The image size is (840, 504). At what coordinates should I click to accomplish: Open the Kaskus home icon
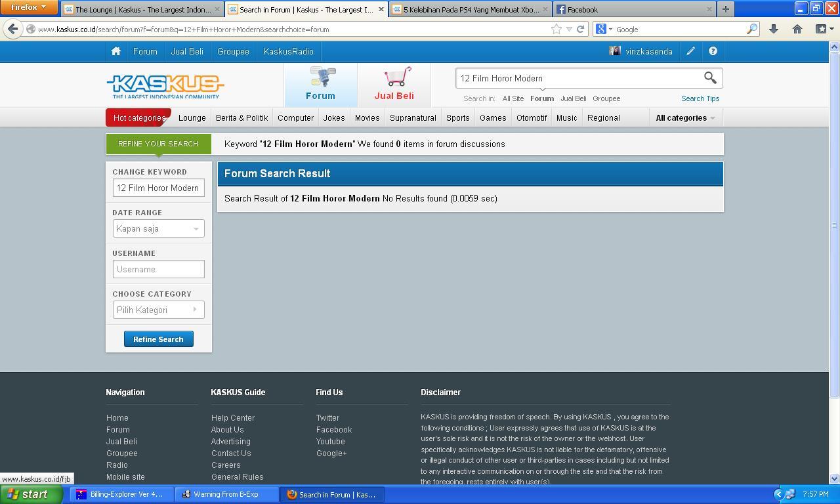click(x=116, y=51)
